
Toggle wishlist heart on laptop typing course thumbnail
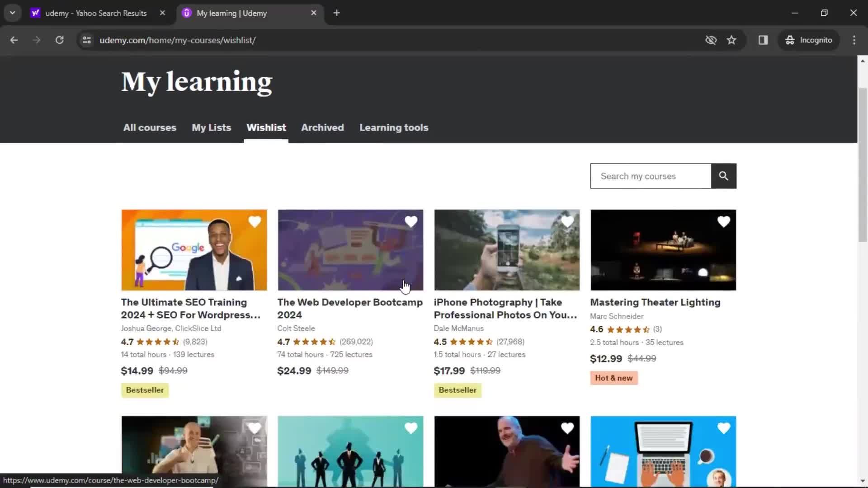click(x=724, y=428)
